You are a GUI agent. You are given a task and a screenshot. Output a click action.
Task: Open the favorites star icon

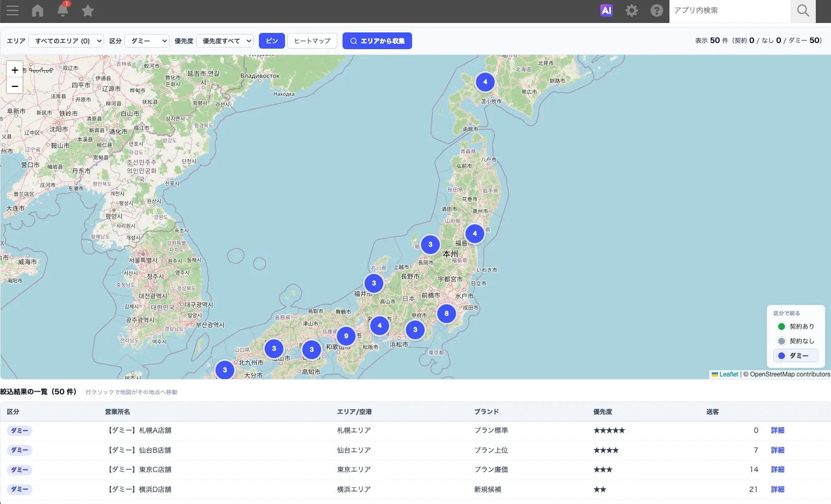88,10
